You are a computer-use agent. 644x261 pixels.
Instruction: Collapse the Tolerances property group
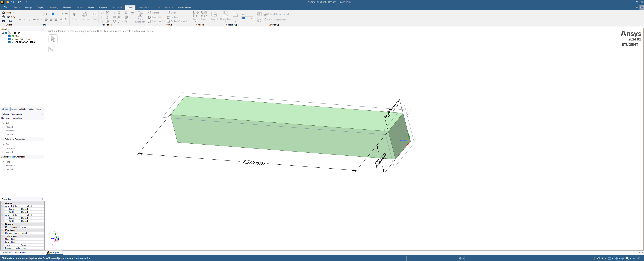[2, 236]
